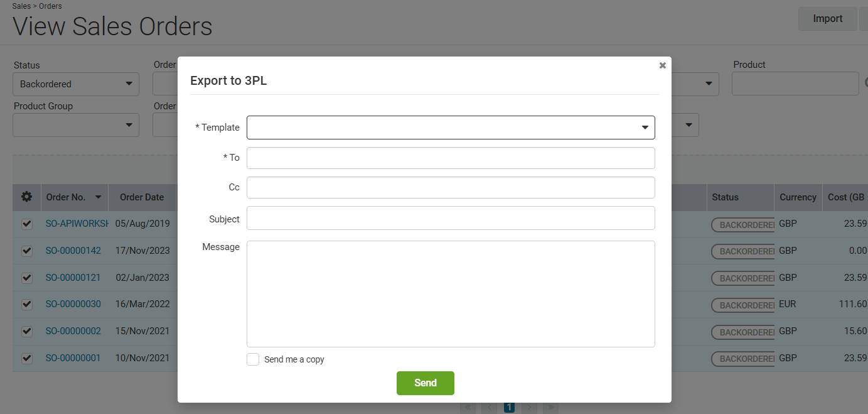Screen dimensions: 868x414
Task: Click the 10/Nov/2021 order date cell
Action: pos(142,358)
